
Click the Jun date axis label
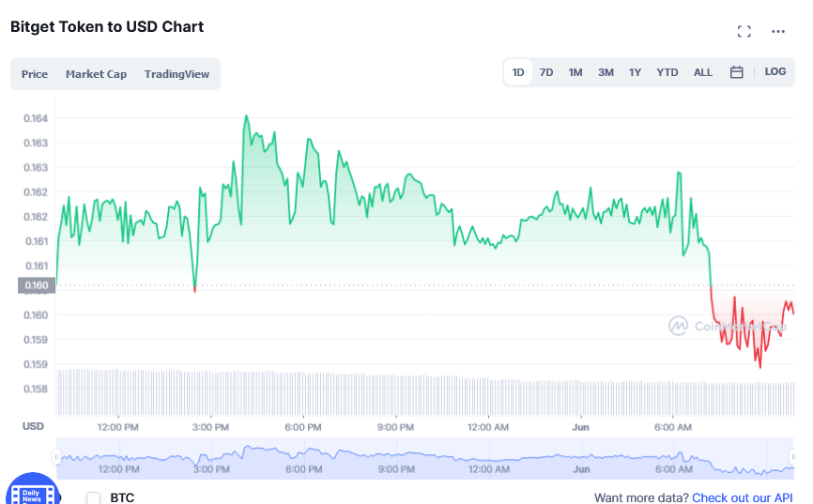[x=581, y=427]
